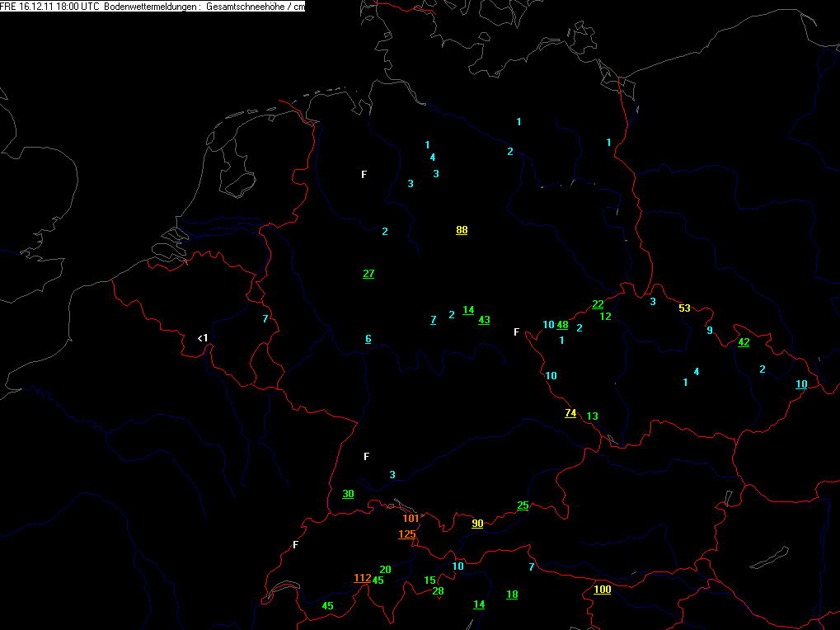Select the green 43 measurement

484,319
